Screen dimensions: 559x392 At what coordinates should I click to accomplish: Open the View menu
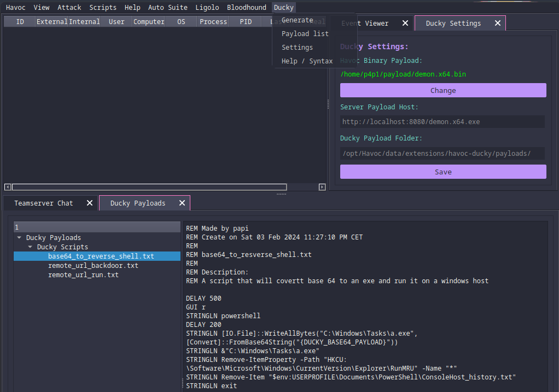pyautogui.click(x=42, y=8)
